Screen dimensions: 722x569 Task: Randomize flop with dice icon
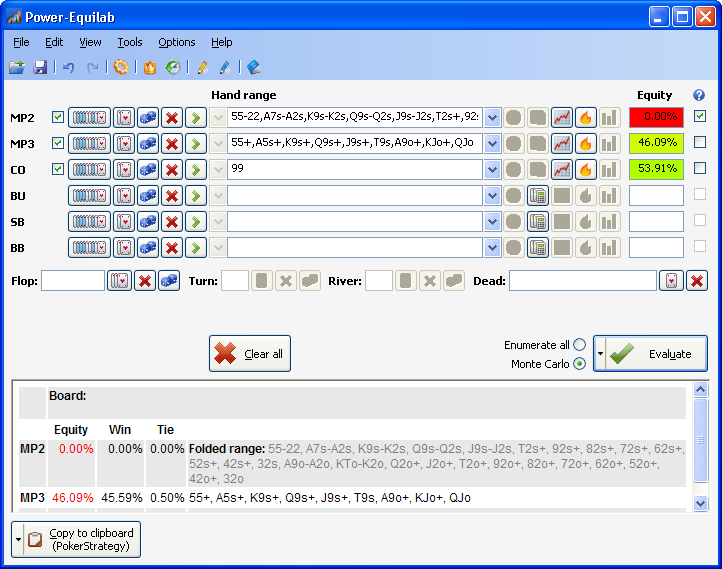tap(169, 281)
